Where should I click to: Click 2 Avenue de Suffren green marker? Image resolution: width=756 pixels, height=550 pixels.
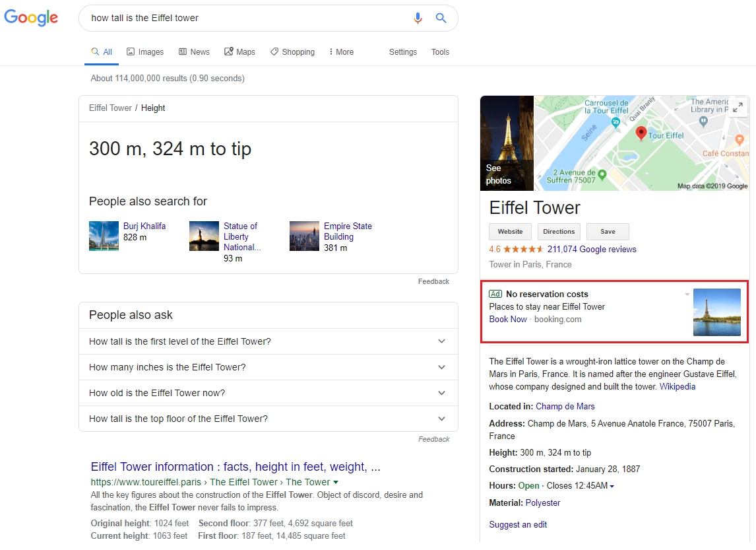click(602, 175)
